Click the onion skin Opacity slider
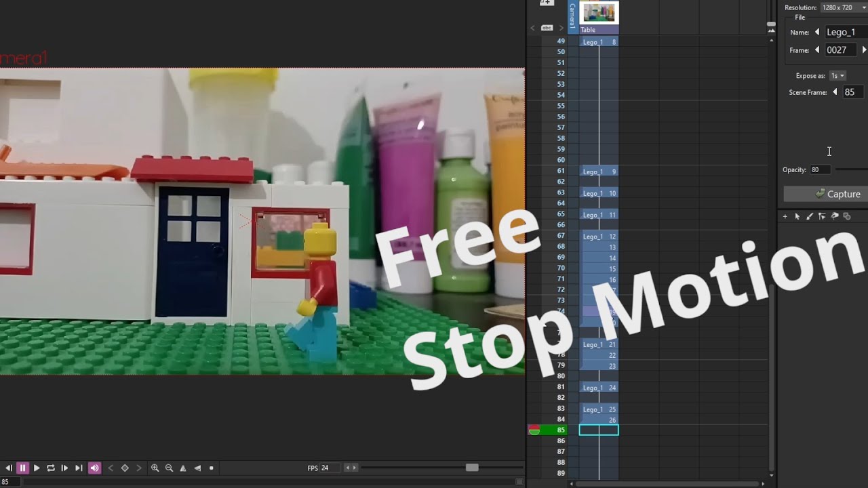 851,169
